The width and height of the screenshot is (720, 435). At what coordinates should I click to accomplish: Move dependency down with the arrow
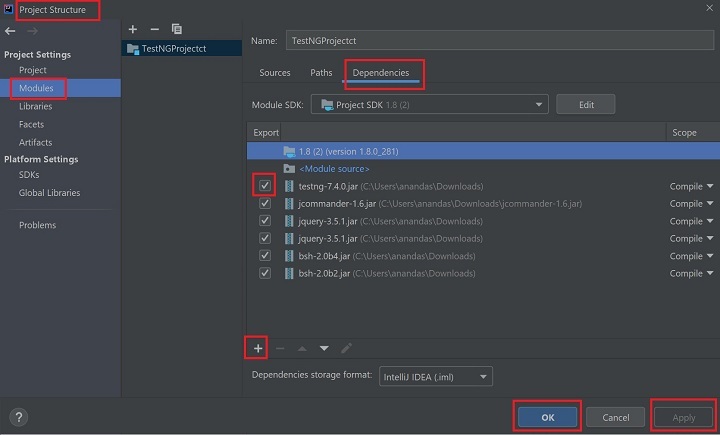pos(324,348)
